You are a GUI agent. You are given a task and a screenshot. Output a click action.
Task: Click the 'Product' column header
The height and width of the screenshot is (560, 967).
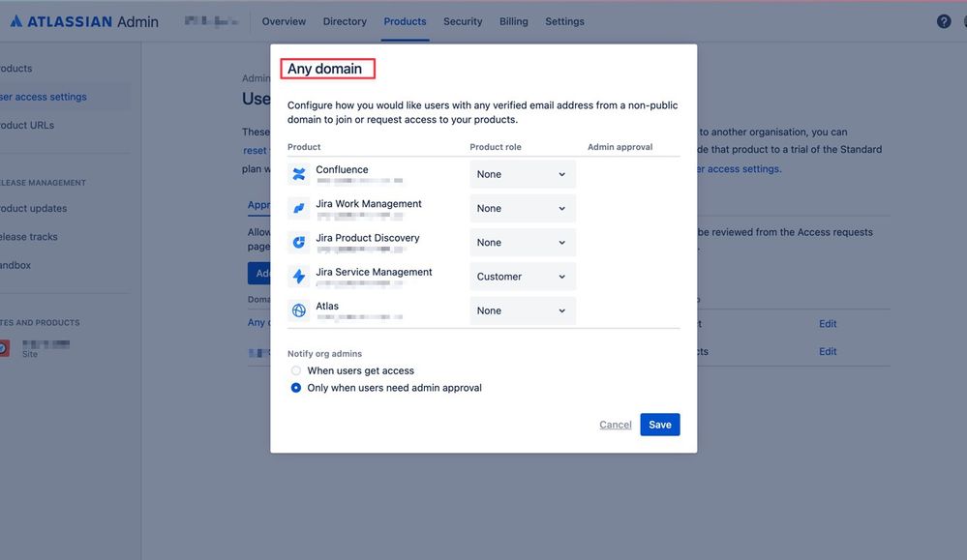304,147
